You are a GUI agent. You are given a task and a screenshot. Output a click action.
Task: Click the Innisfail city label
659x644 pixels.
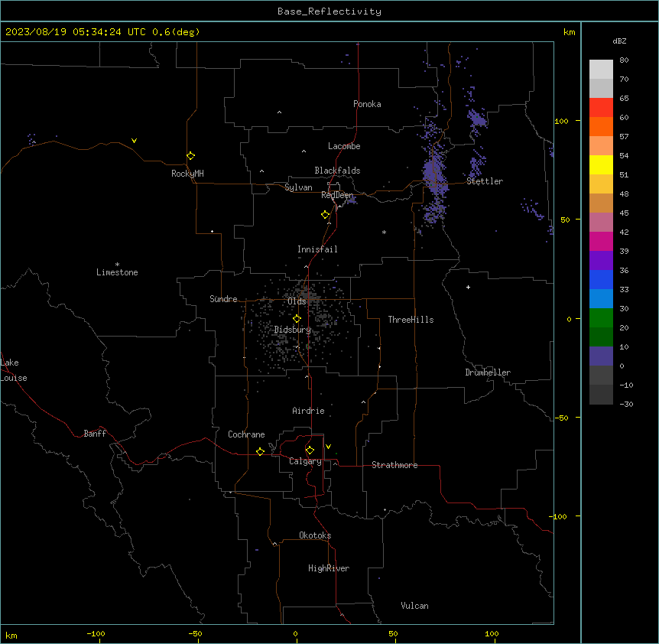coord(317,249)
